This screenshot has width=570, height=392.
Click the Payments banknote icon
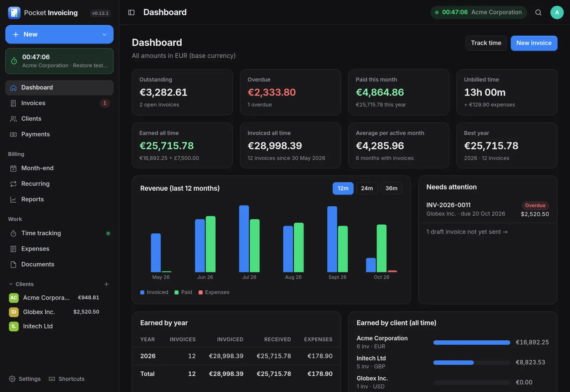pos(13,134)
